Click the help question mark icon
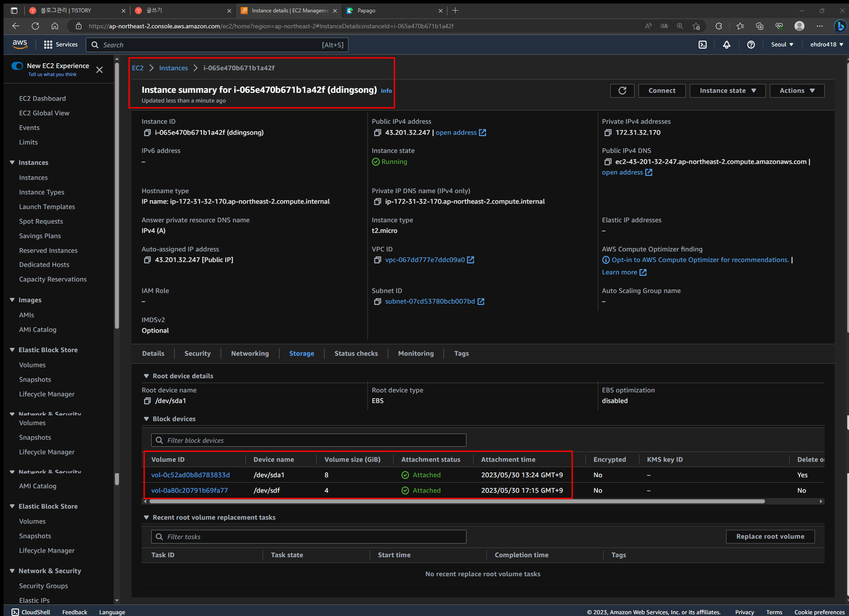 click(x=751, y=45)
